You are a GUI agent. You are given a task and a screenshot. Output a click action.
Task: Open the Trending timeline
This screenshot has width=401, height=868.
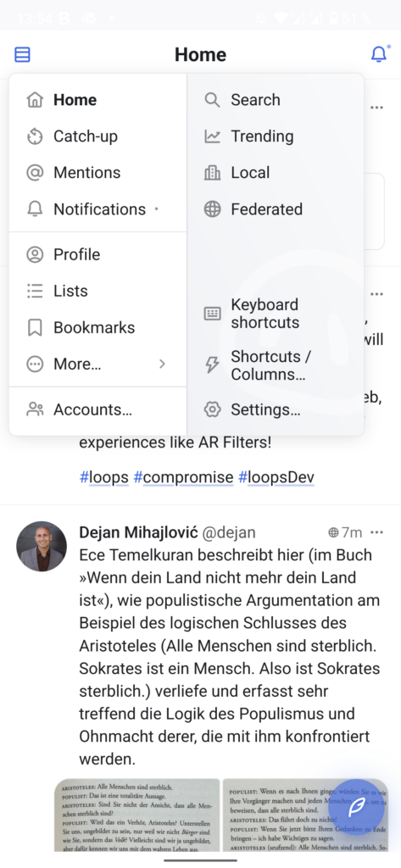point(276,136)
